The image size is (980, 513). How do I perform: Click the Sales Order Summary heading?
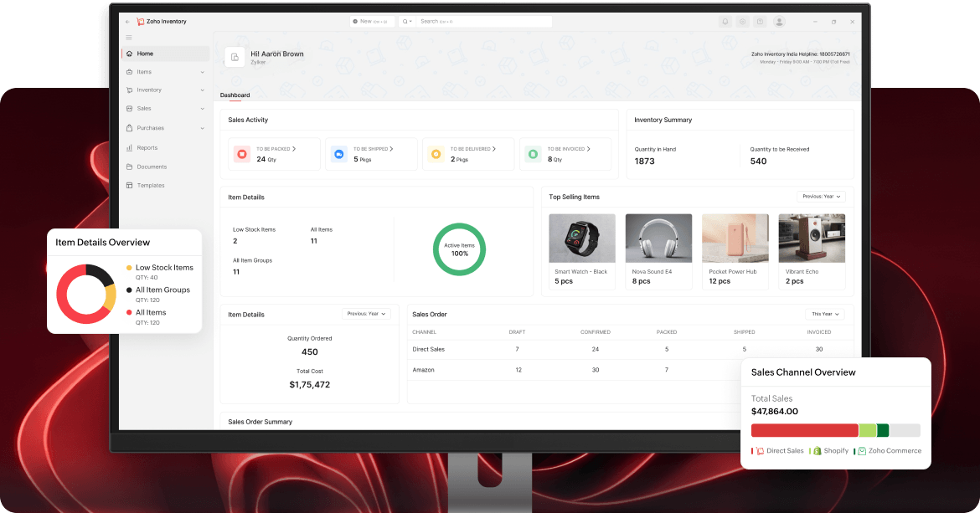point(260,422)
